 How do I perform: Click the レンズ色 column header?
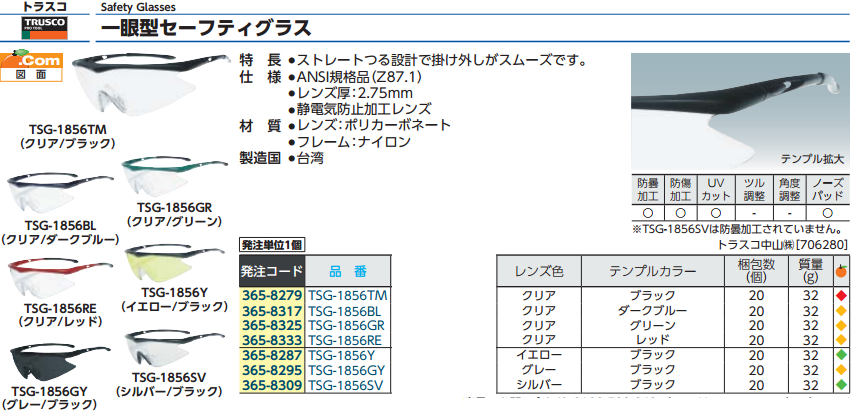pos(539,271)
